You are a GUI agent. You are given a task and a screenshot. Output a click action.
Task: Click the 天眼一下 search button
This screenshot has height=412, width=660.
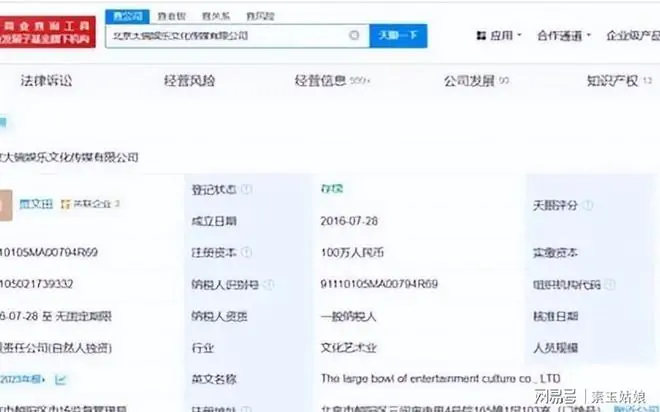tap(398, 35)
